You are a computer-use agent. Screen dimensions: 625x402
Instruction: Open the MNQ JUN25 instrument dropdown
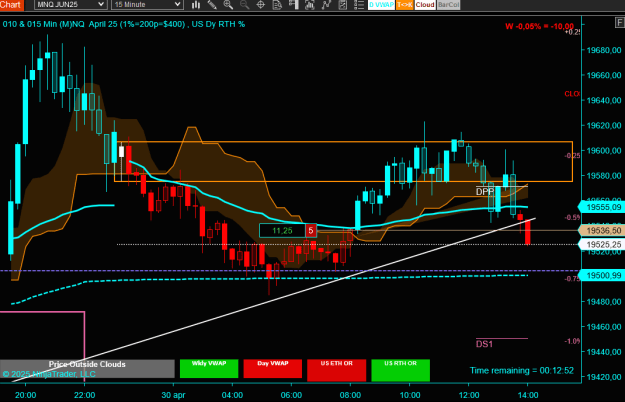coord(70,4)
